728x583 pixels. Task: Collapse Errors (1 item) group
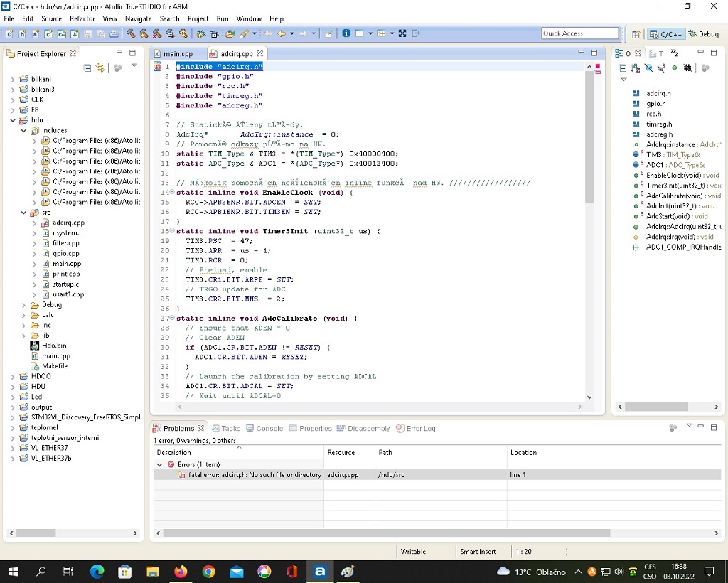pos(160,464)
